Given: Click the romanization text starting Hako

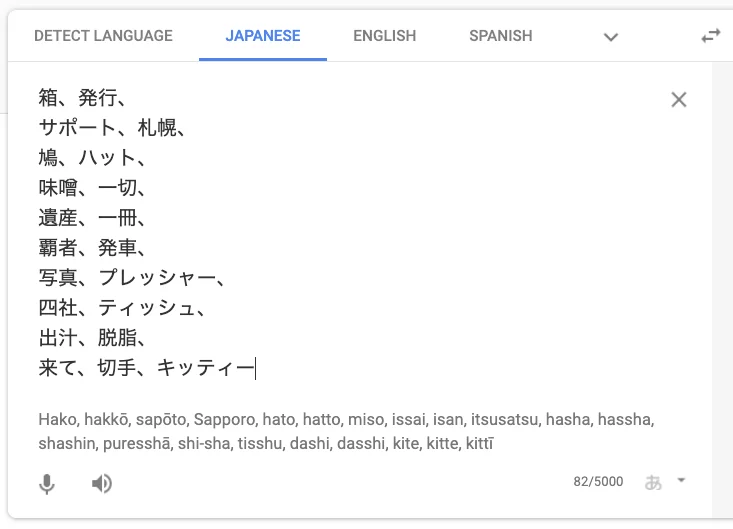Looking at the screenshot, I should point(346,431).
